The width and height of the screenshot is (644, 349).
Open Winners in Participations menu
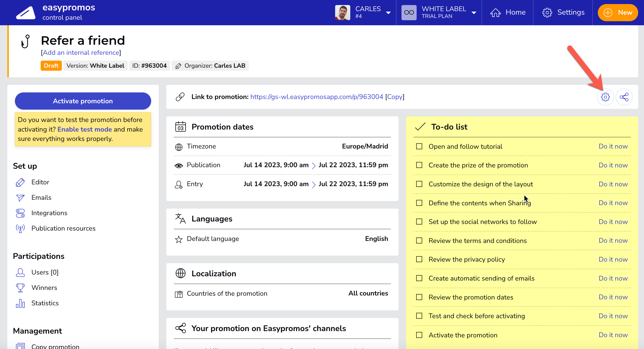(x=44, y=288)
